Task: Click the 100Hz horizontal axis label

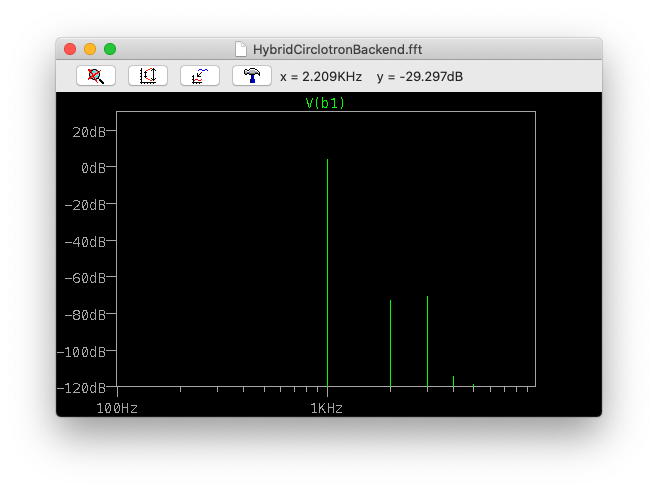Action: [x=117, y=408]
